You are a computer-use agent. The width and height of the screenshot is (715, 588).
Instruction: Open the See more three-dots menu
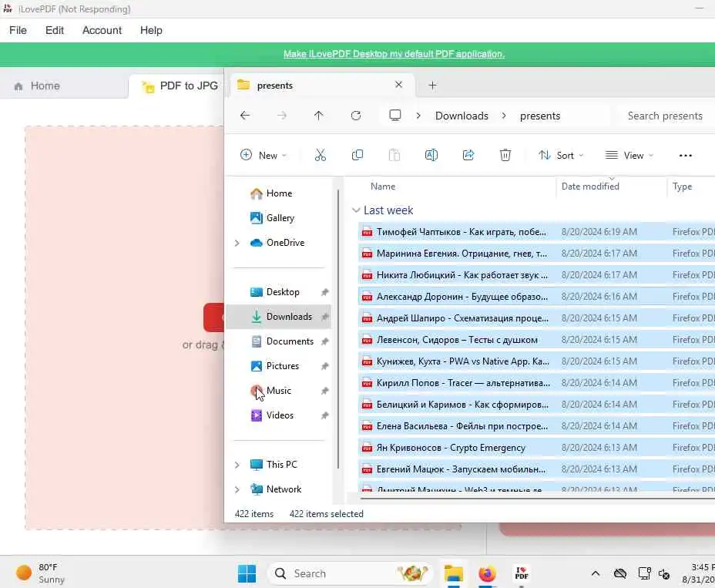686,156
